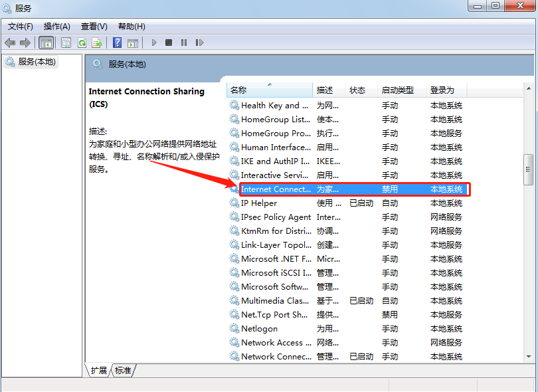Click 禁用 startup type of Net.Tcp Port row

[390, 314]
